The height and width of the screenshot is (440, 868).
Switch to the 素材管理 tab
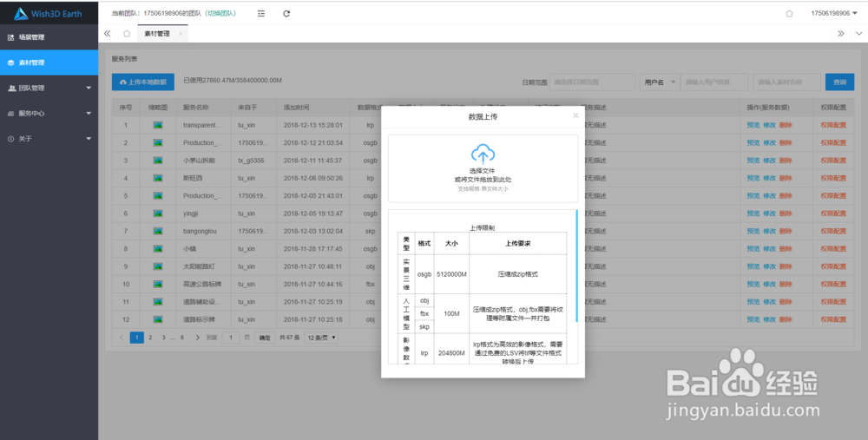click(157, 34)
